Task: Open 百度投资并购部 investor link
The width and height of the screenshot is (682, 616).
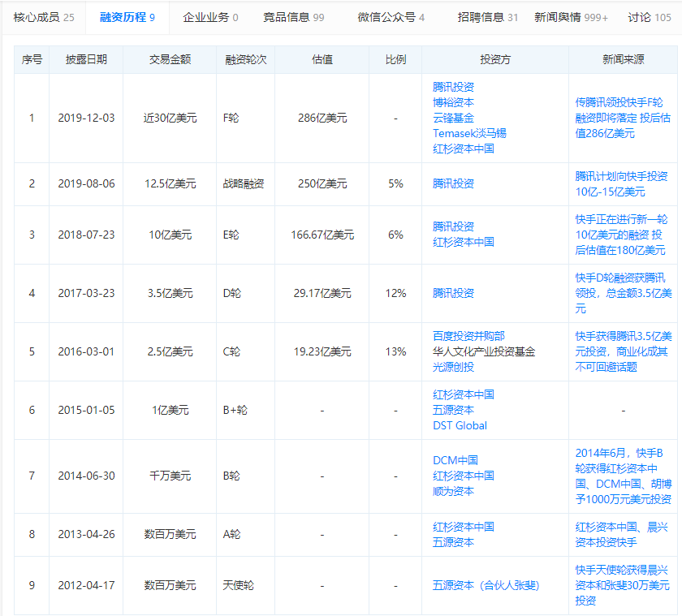Action: (x=468, y=336)
